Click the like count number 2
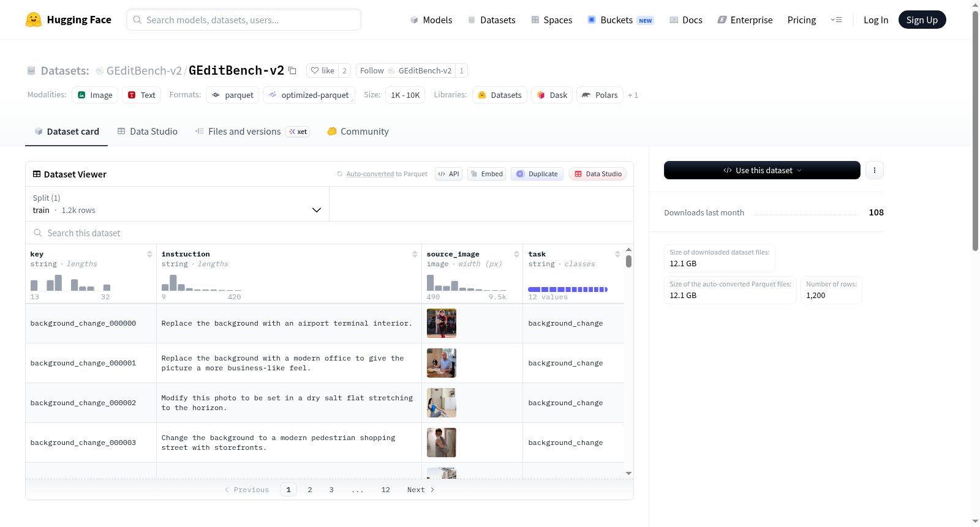Screen dimensions: 980x527 click(344, 70)
